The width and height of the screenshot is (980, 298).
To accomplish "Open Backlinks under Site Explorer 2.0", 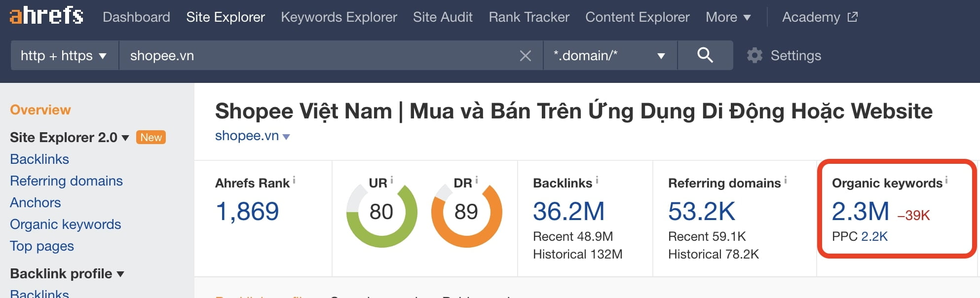I will tap(39, 159).
